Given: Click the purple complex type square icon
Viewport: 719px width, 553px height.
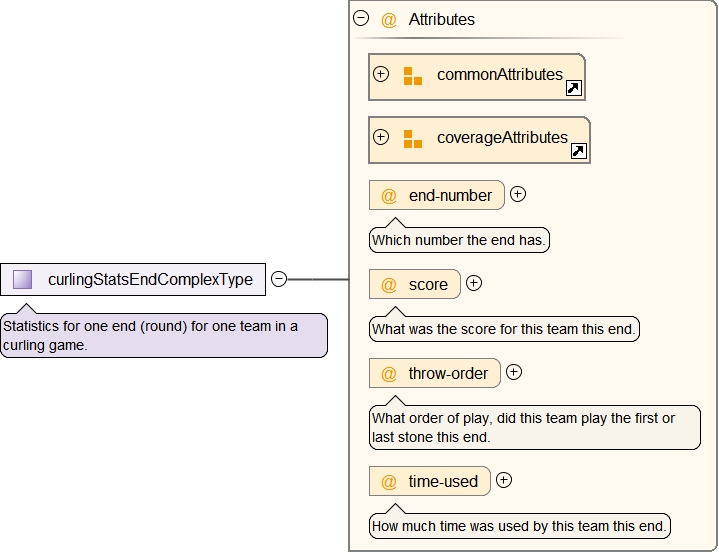Looking at the screenshot, I should click(23, 280).
